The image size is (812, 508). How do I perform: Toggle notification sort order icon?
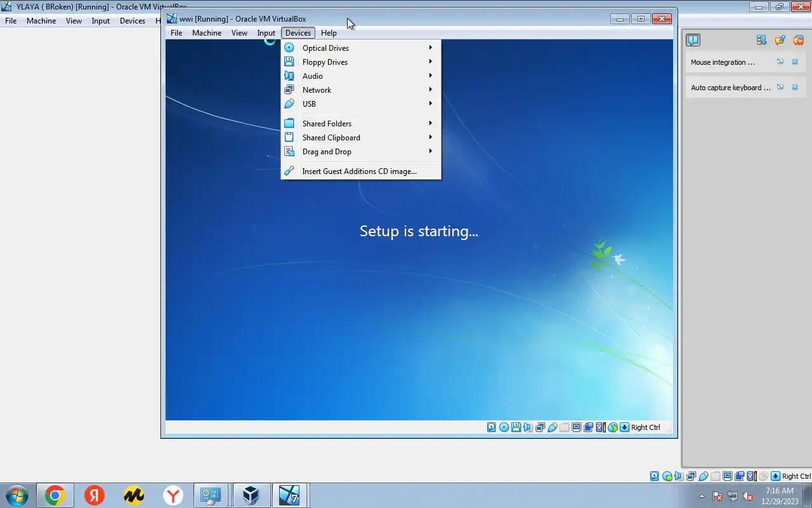click(x=761, y=40)
